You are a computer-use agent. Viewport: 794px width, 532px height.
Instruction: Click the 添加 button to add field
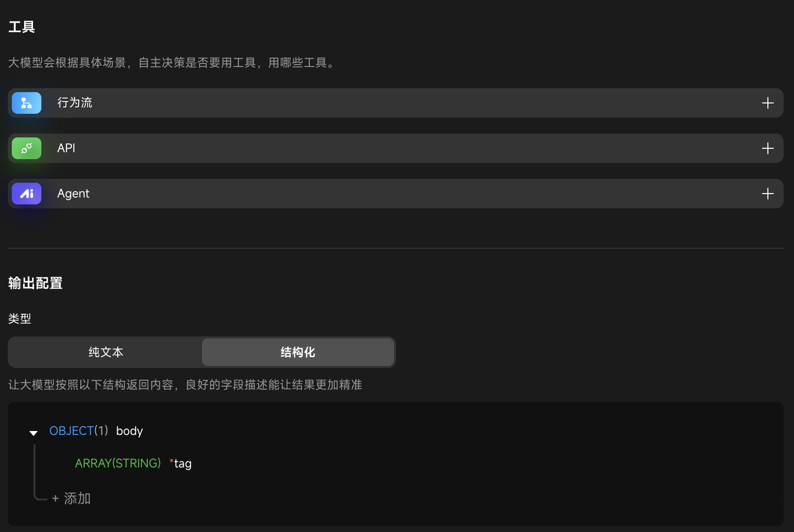click(x=71, y=499)
